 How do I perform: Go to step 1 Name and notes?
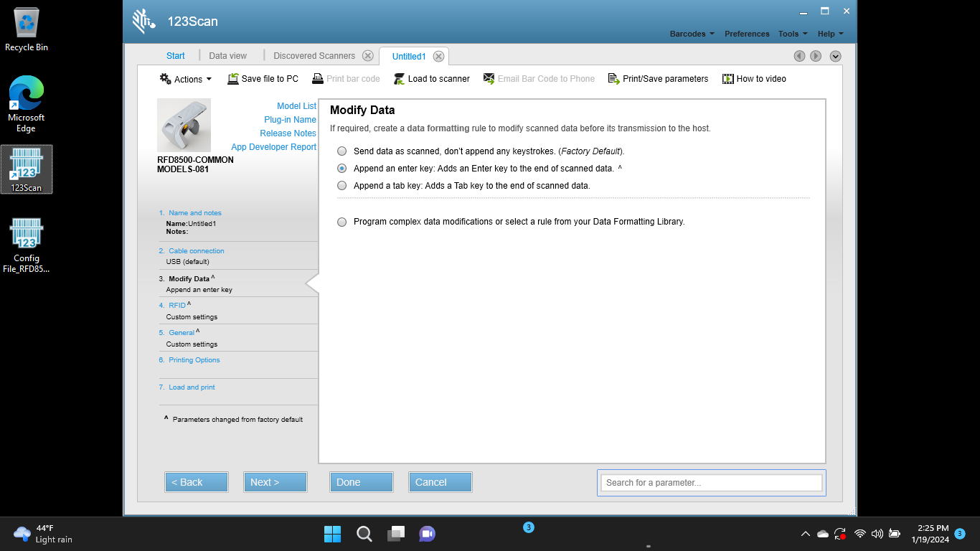(194, 213)
